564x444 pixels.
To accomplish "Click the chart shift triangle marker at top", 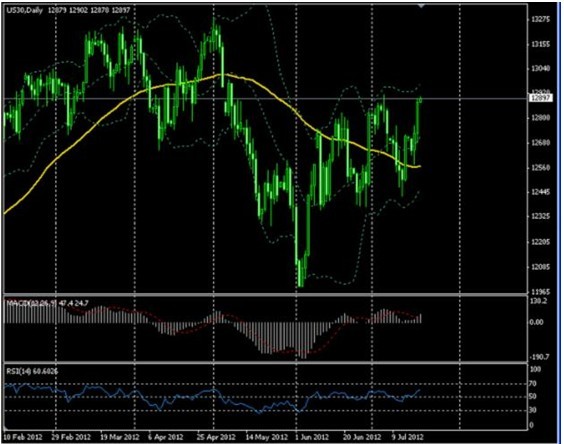I will 421,6.
